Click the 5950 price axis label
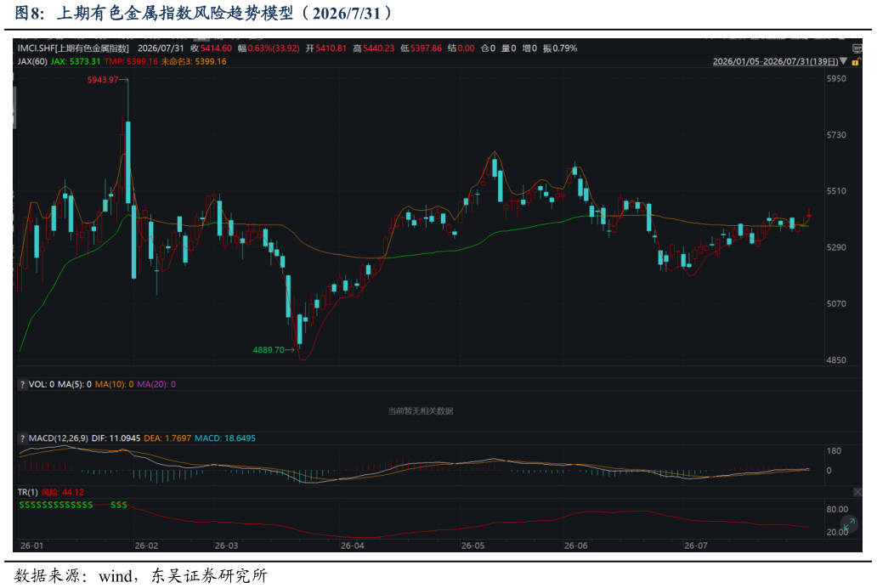Image resolution: width=877 pixels, height=588 pixels. point(836,79)
